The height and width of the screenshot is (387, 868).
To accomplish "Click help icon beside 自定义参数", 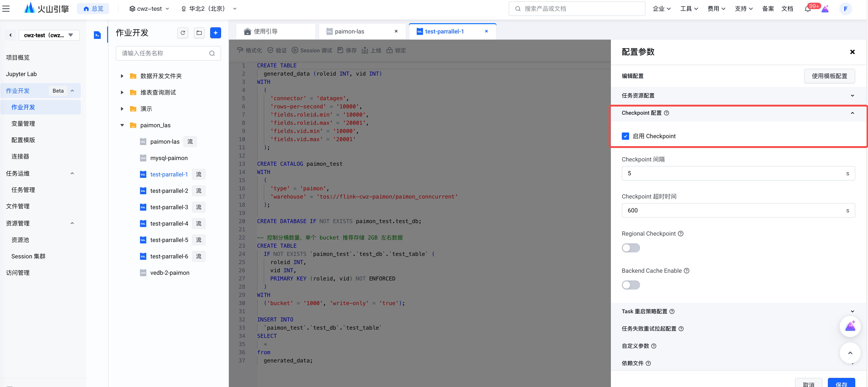I will (653, 346).
